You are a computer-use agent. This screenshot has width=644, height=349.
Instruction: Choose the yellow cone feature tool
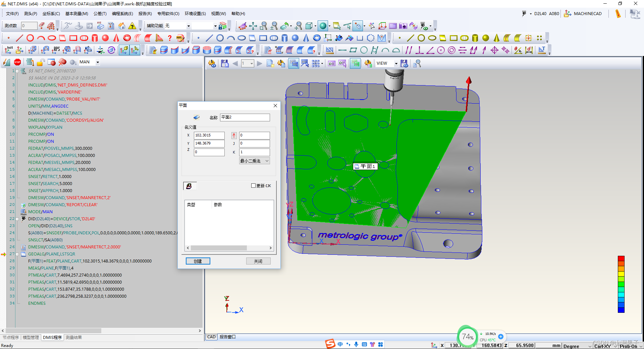pos(496,38)
